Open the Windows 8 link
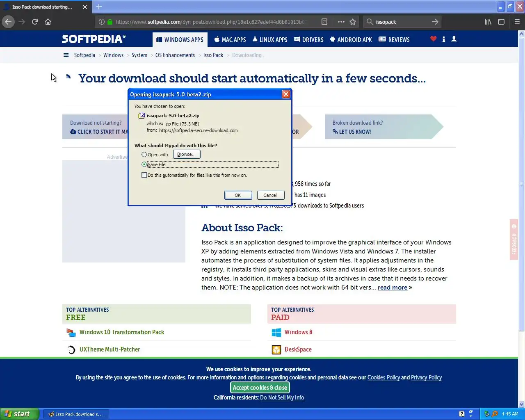Viewport: 525px width, 420px height. pyautogui.click(x=298, y=332)
